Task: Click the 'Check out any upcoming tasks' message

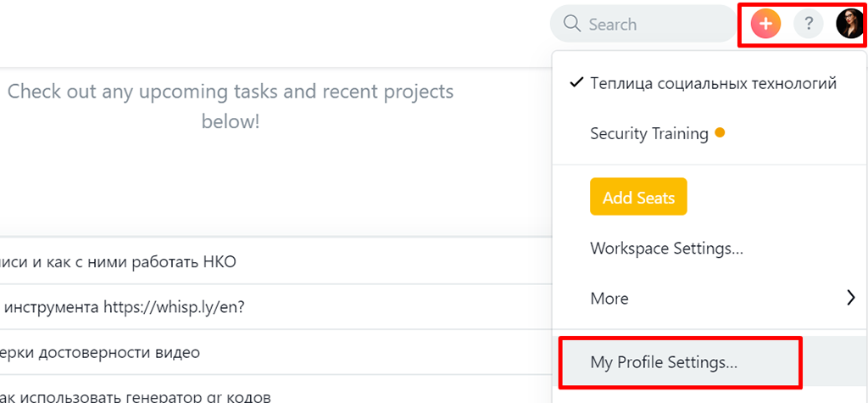Action: pyautogui.click(x=231, y=91)
